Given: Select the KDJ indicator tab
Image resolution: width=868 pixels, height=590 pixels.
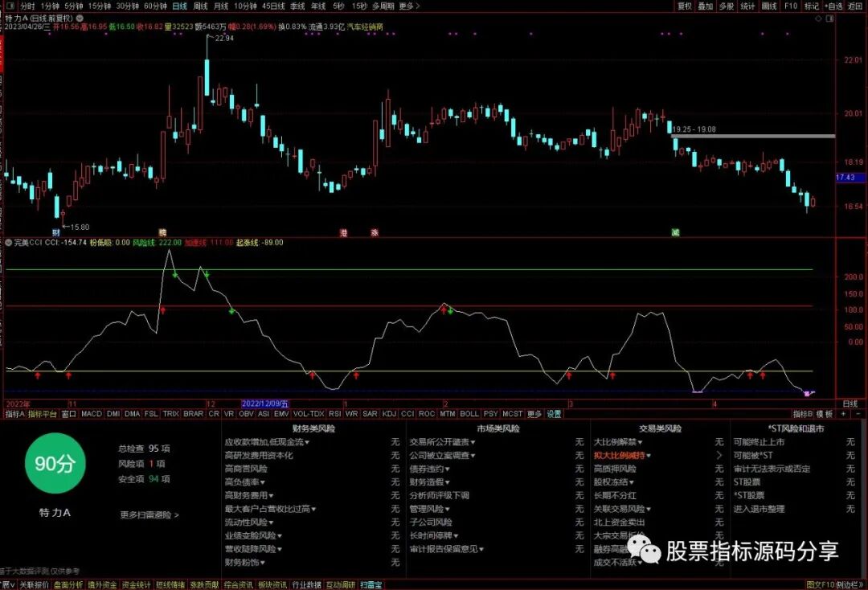Looking at the screenshot, I should (389, 413).
